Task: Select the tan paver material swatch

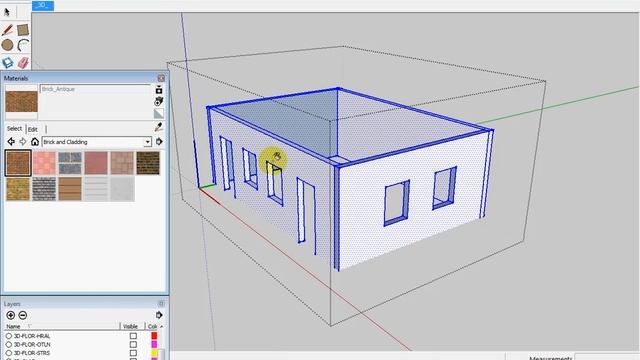Action: [122, 163]
